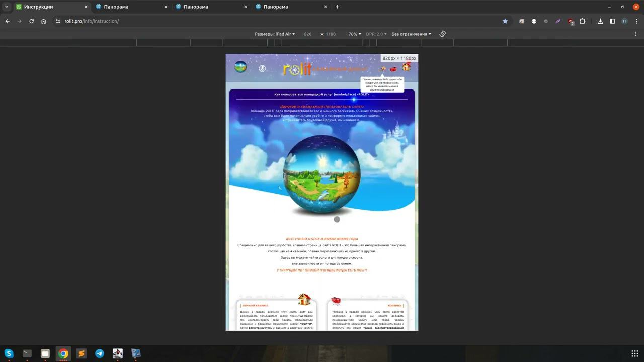Switch to the third Панорама tab
Image resolution: width=644 pixels, height=362 pixels.
coord(291,7)
